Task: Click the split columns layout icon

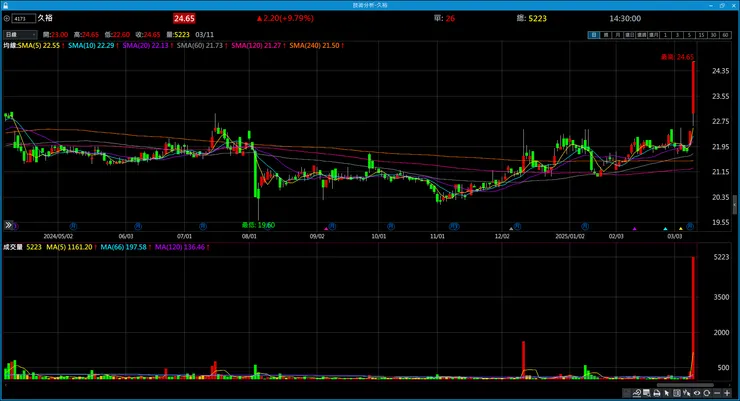Action: tap(677, 393)
